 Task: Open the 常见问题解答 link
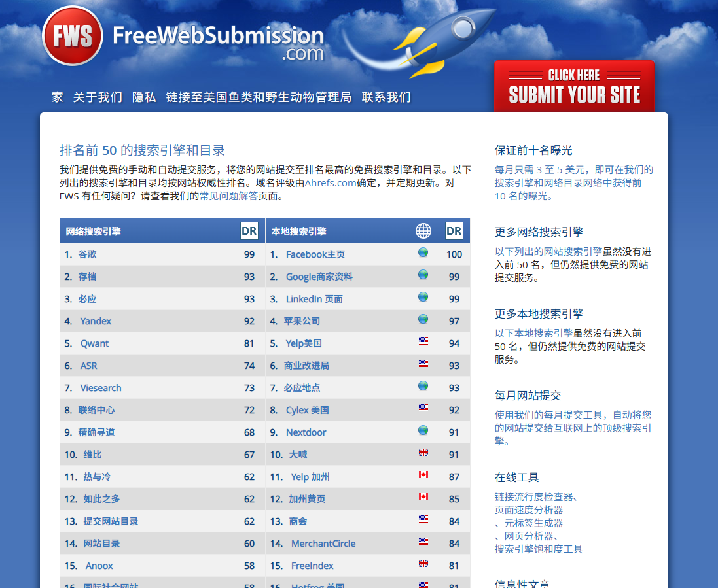coord(228,196)
